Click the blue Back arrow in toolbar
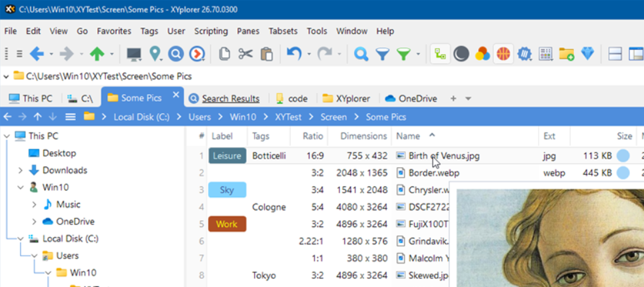The width and height of the screenshot is (644, 287). [x=36, y=54]
